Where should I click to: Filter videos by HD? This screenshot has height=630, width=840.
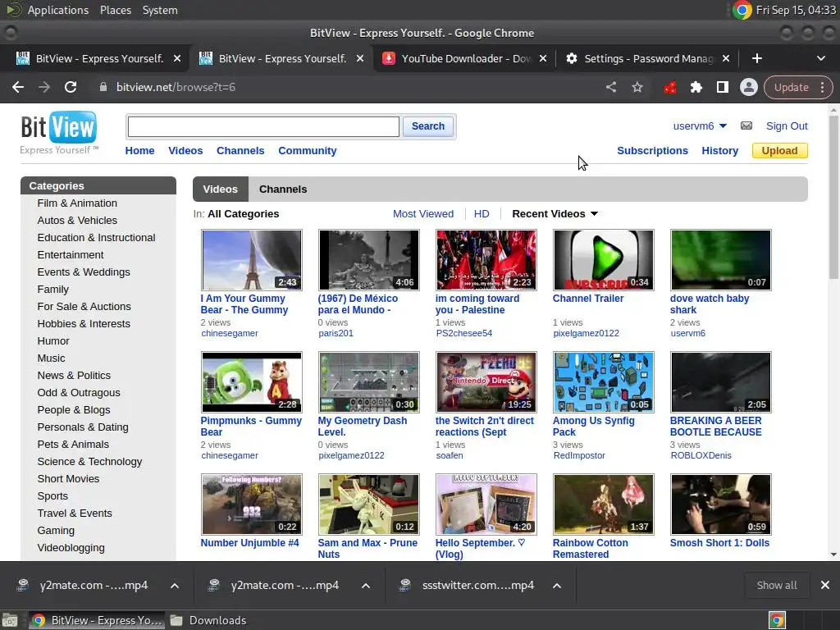(481, 214)
